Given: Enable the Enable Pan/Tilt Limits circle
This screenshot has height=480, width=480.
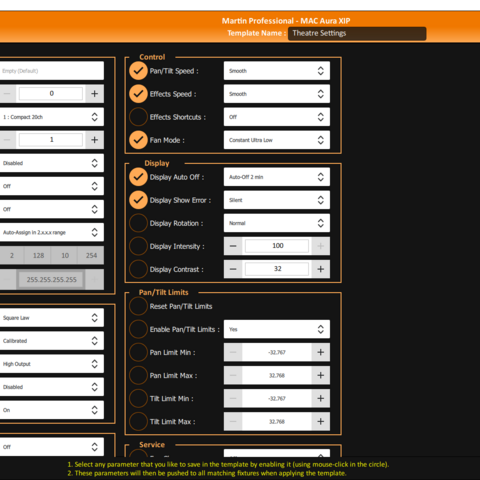Looking at the screenshot, I should pyautogui.click(x=138, y=329).
